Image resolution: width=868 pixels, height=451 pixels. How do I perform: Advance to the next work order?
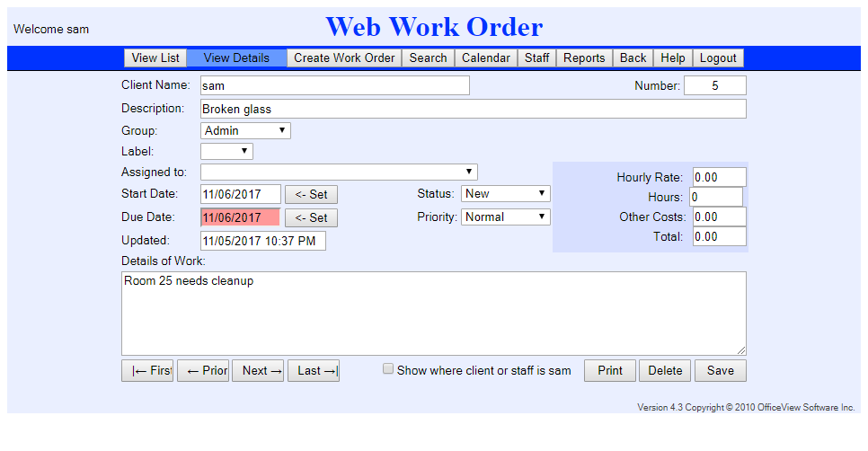[x=259, y=370]
